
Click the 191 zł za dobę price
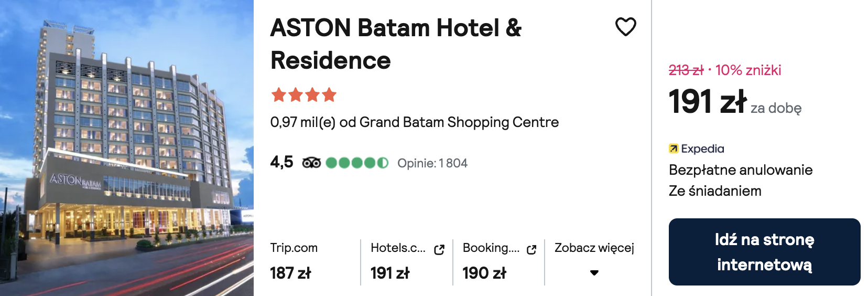tap(735, 102)
